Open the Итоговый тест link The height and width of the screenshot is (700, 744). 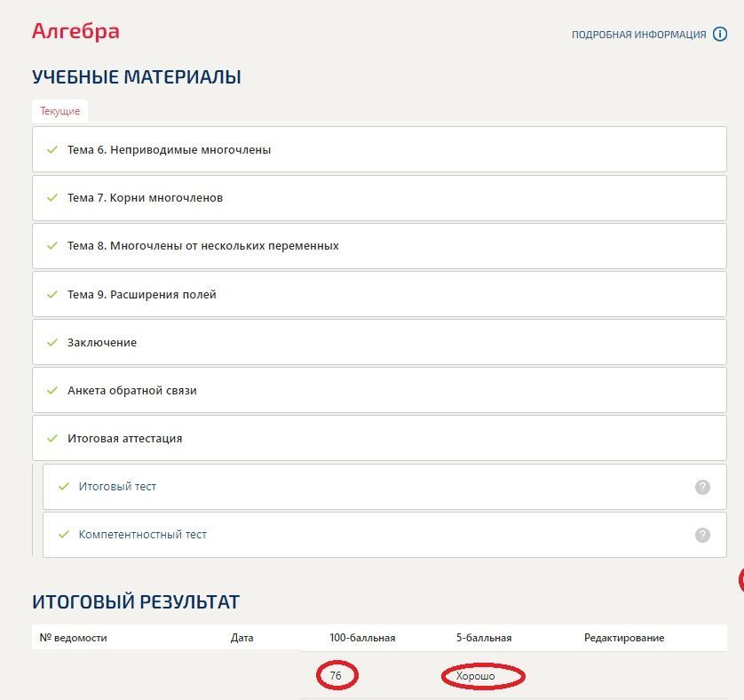(x=117, y=486)
